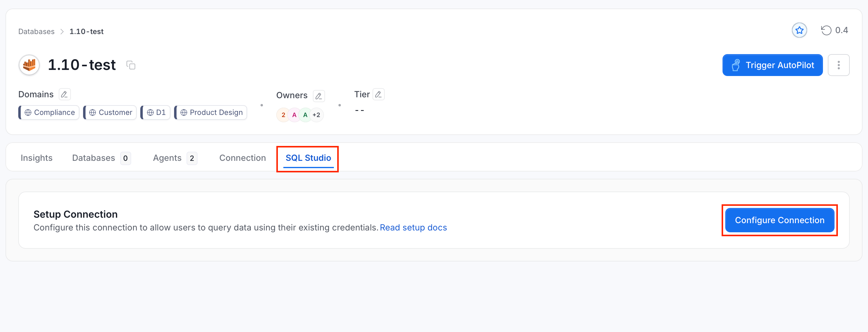Switch to the Insights tab
Screen dimensions: 868x332
(x=37, y=158)
